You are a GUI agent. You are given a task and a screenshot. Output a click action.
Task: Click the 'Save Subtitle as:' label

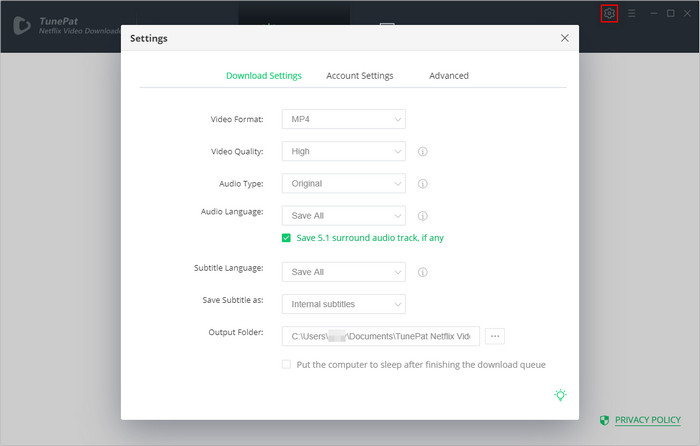(x=233, y=300)
